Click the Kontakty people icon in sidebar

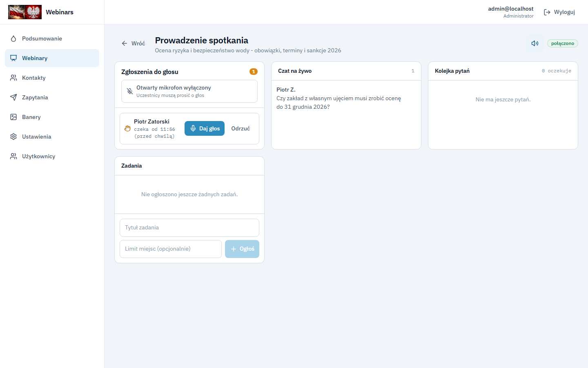click(x=13, y=78)
